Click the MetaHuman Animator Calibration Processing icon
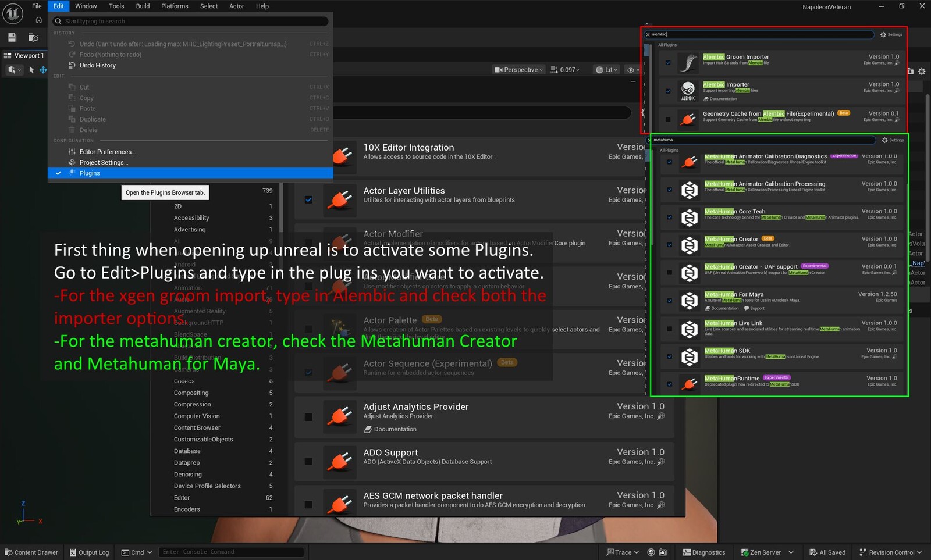The height and width of the screenshot is (560, 931). coord(690,190)
